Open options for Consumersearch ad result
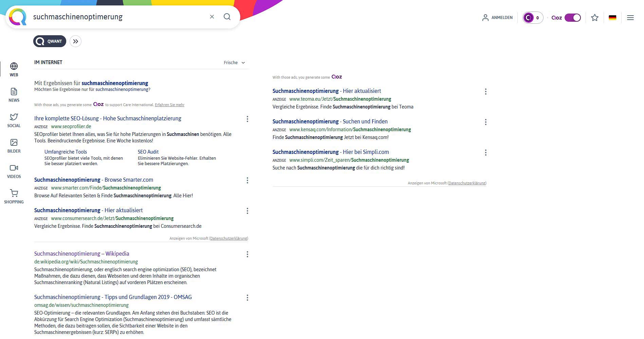Image resolution: width=644 pixels, height=339 pixels. (247, 211)
